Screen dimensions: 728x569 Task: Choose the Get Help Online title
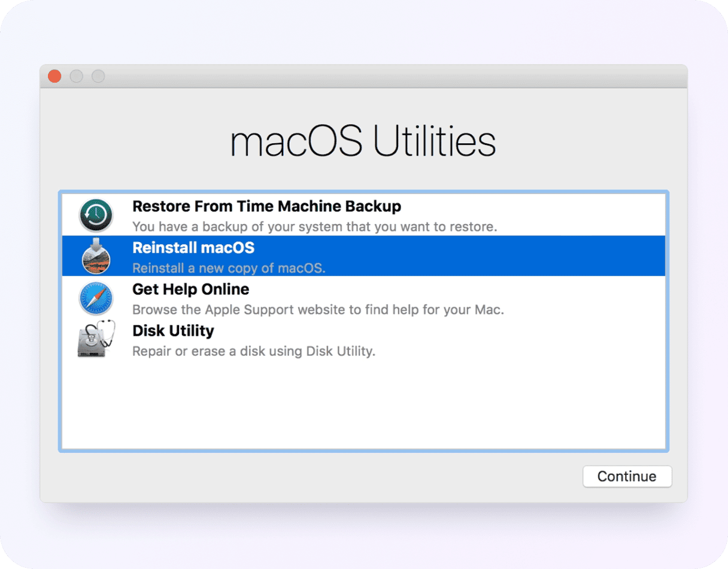(x=190, y=289)
